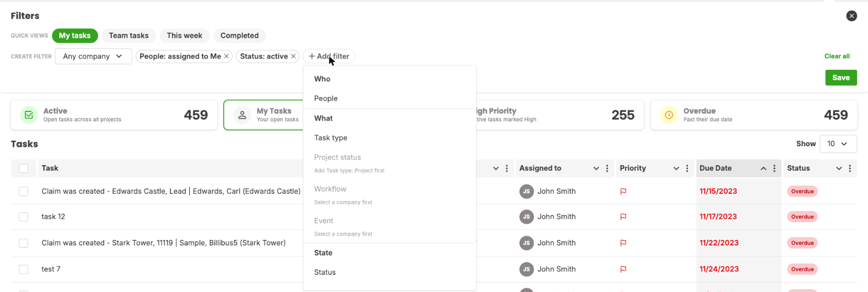Open column options menu for Priority

point(687,168)
